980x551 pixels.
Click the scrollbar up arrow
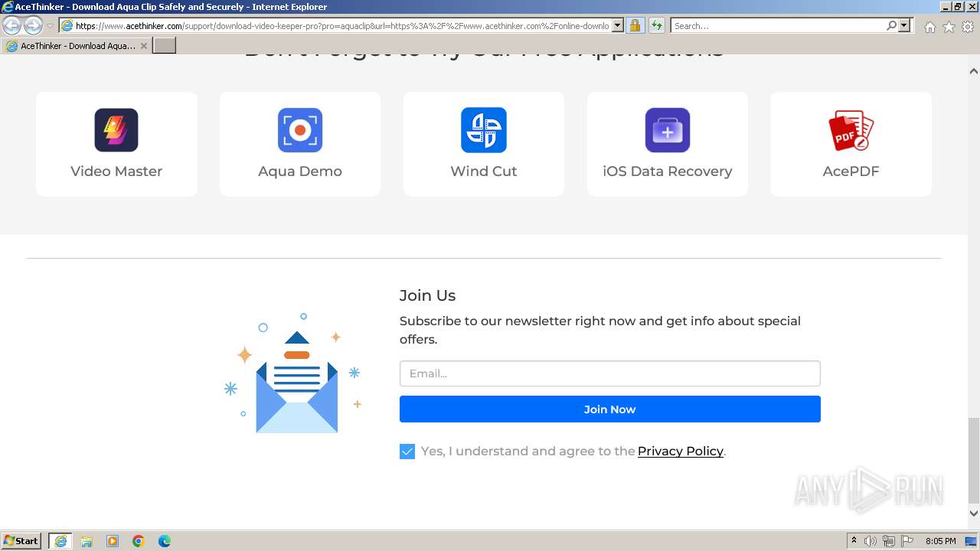pos(973,71)
